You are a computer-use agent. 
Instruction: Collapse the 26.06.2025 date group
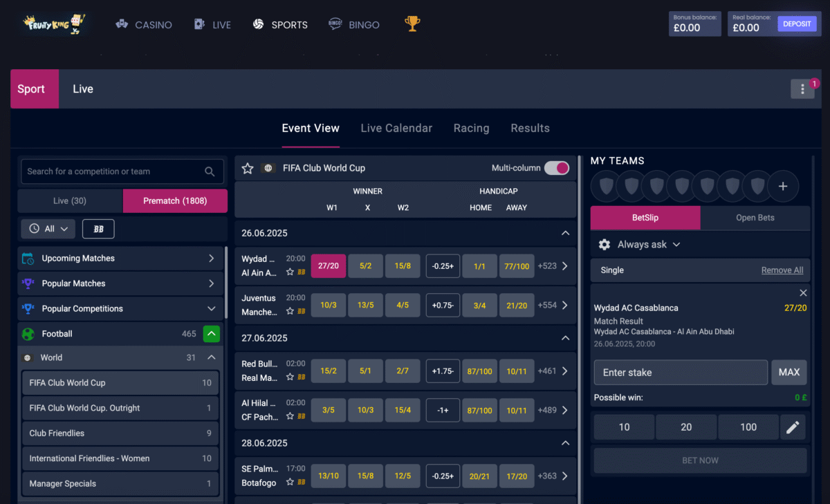pos(565,233)
